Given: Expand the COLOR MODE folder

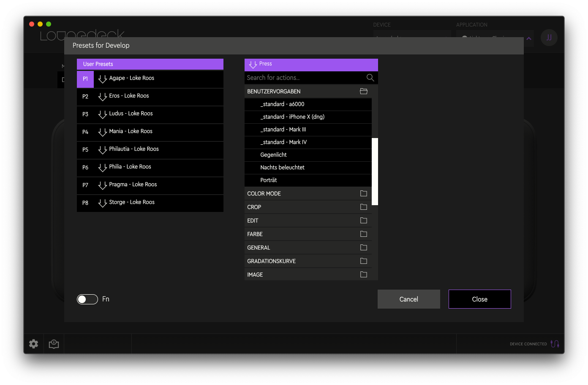Looking at the screenshot, I should click(364, 193).
